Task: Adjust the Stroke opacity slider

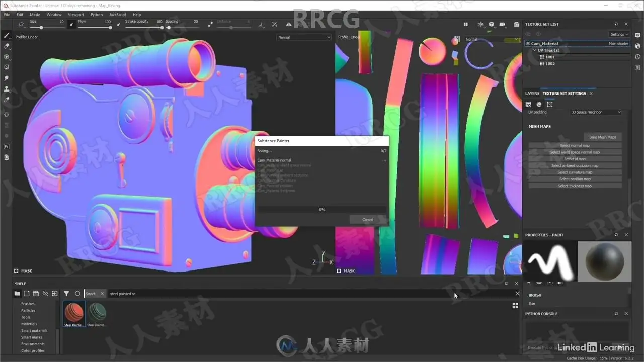Action: (x=144, y=27)
